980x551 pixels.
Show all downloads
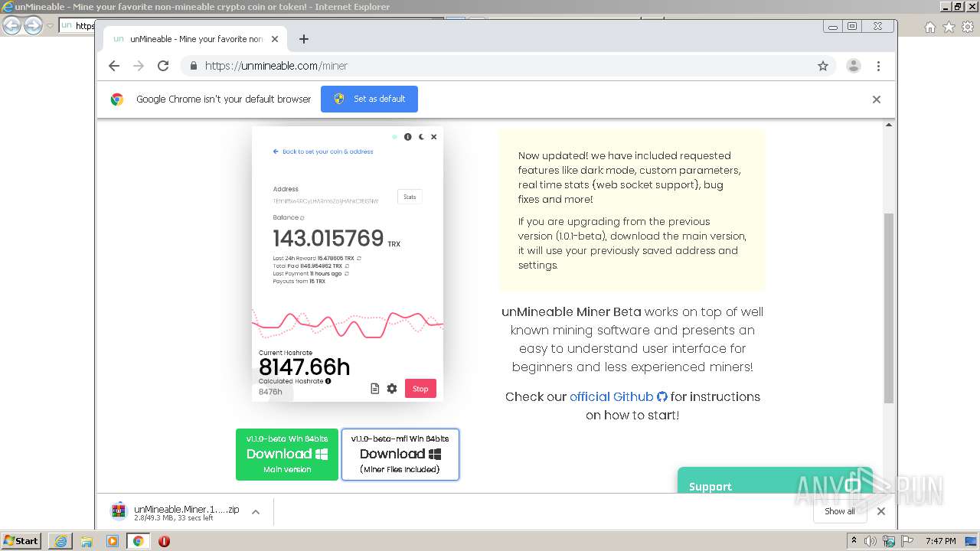pos(840,511)
